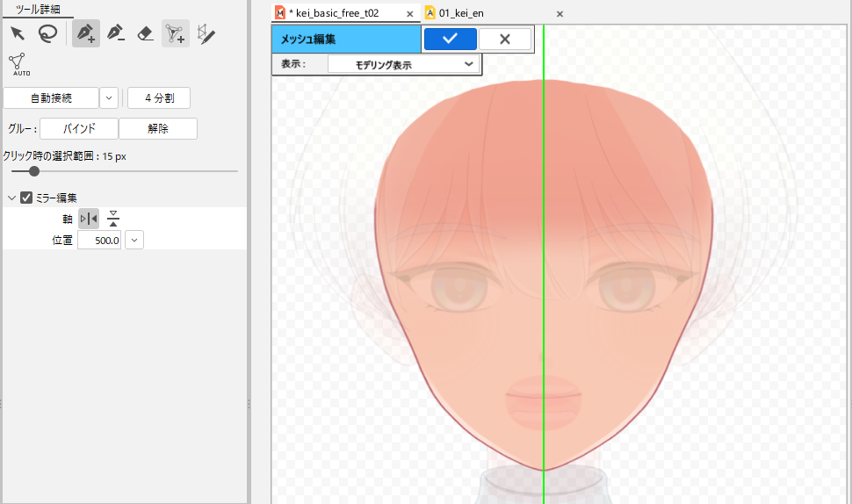Select the add mesh vertex connection tool

pos(176,34)
